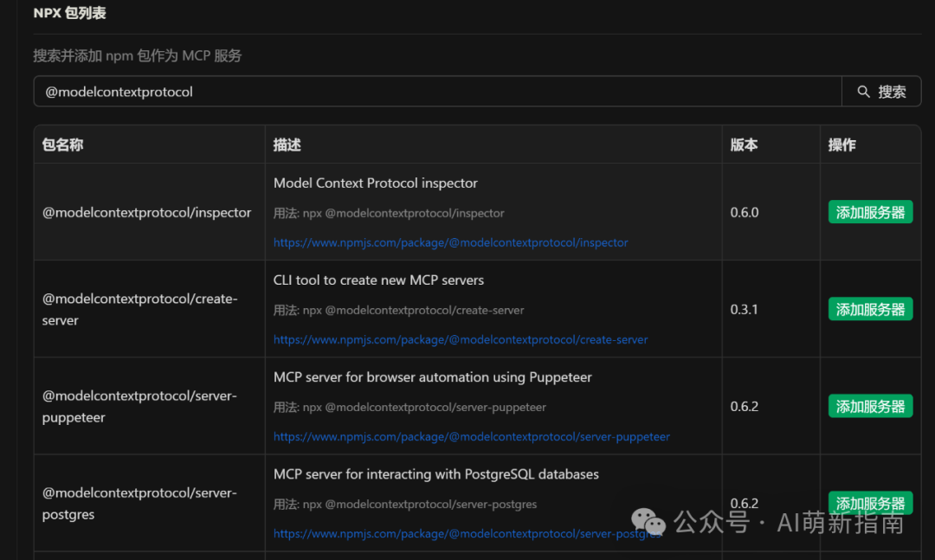Select the @modelcontextprotocol/inspector package name
This screenshot has height=560, width=935.
click(x=147, y=212)
